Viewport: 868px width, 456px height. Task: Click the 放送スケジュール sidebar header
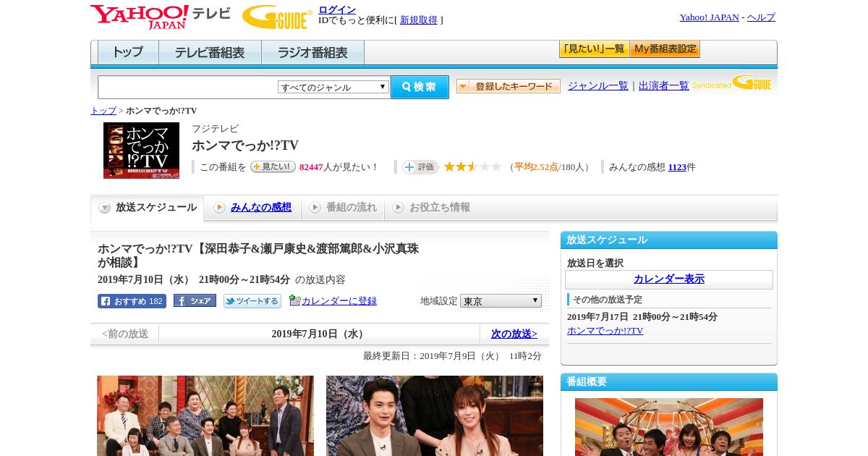pyautogui.click(x=669, y=240)
